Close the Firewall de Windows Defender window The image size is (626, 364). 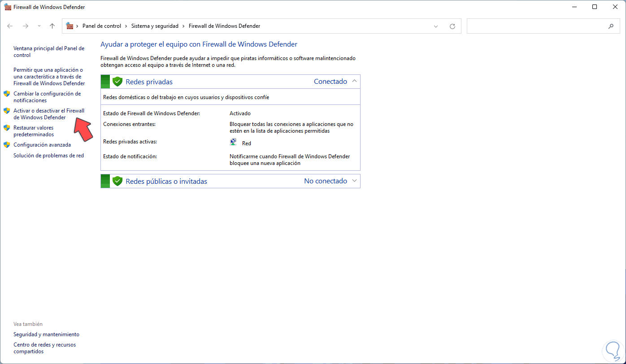point(615,7)
